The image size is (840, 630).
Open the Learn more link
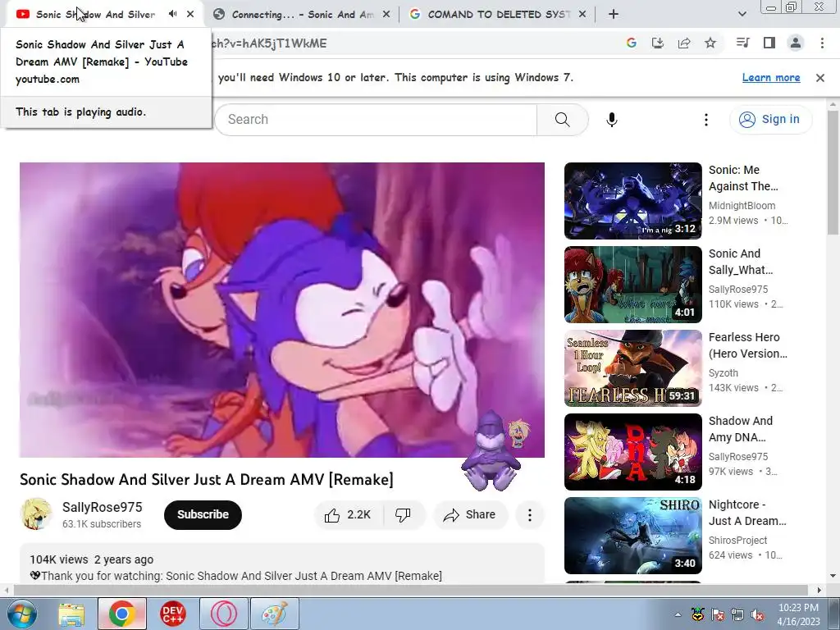coord(771,78)
